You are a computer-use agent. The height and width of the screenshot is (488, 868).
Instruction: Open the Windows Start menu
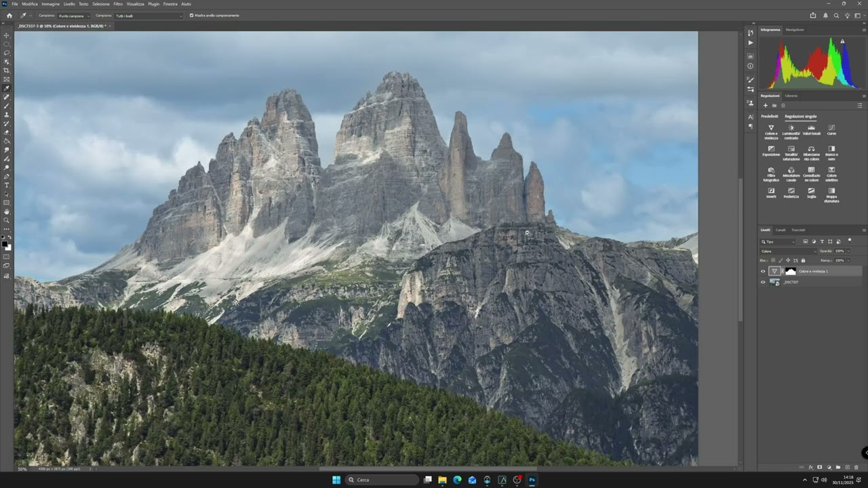336,480
